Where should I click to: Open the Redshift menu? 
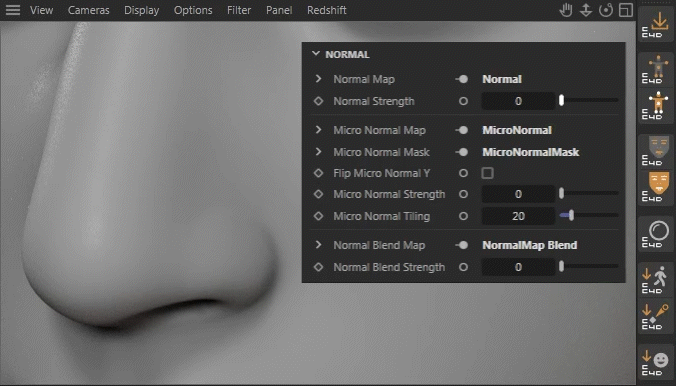pyautogui.click(x=326, y=10)
